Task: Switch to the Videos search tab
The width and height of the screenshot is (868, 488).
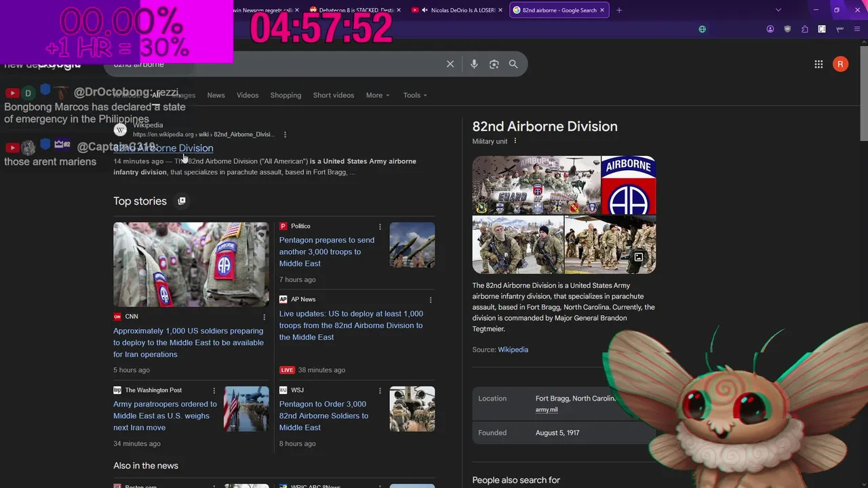Action: click(x=248, y=95)
